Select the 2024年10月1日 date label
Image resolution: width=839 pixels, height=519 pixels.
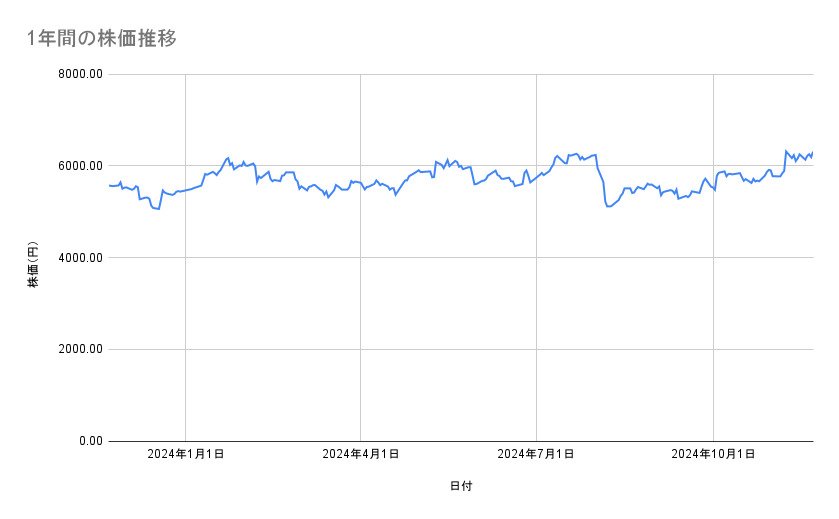712,455
